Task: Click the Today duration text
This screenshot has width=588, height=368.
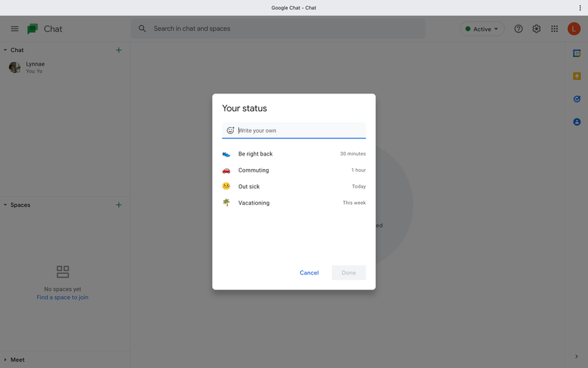Action: tap(359, 186)
